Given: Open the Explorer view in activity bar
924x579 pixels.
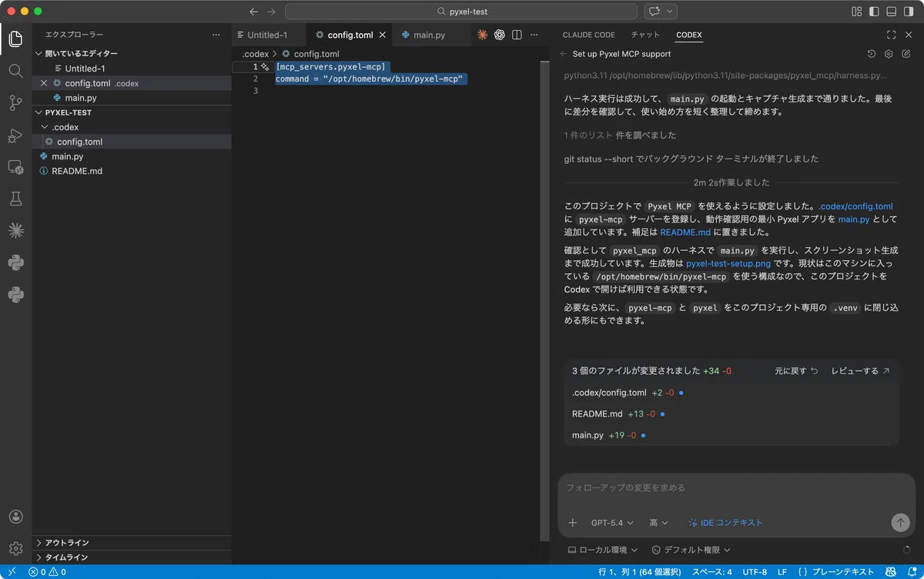Looking at the screenshot, I should [x=15, y=38].
